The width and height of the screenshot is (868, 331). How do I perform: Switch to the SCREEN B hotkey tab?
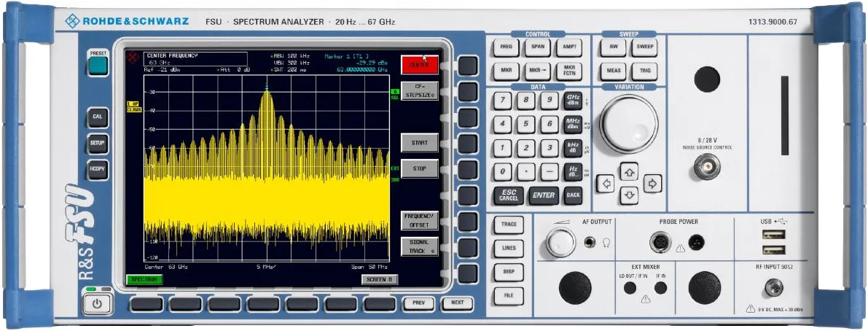pyautogui.click(x=380, y=279)
